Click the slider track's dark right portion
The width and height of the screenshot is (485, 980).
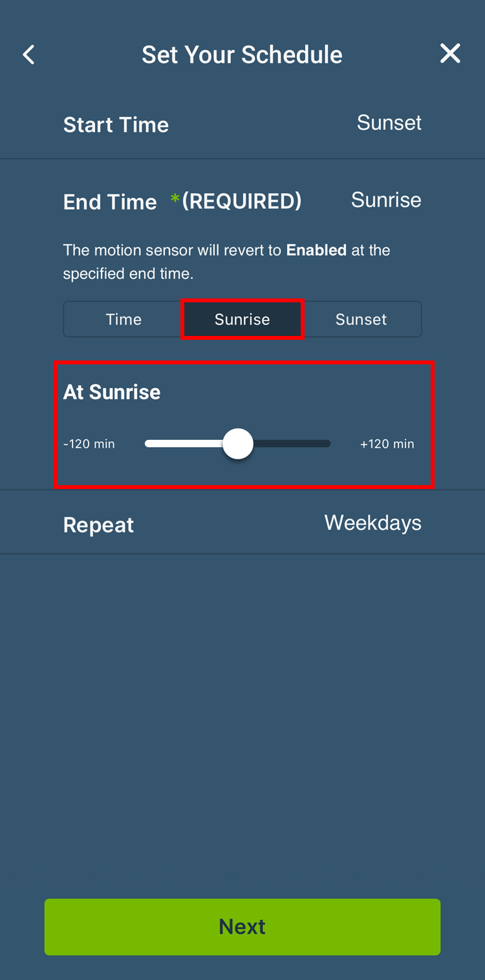(x=292, y=444)
